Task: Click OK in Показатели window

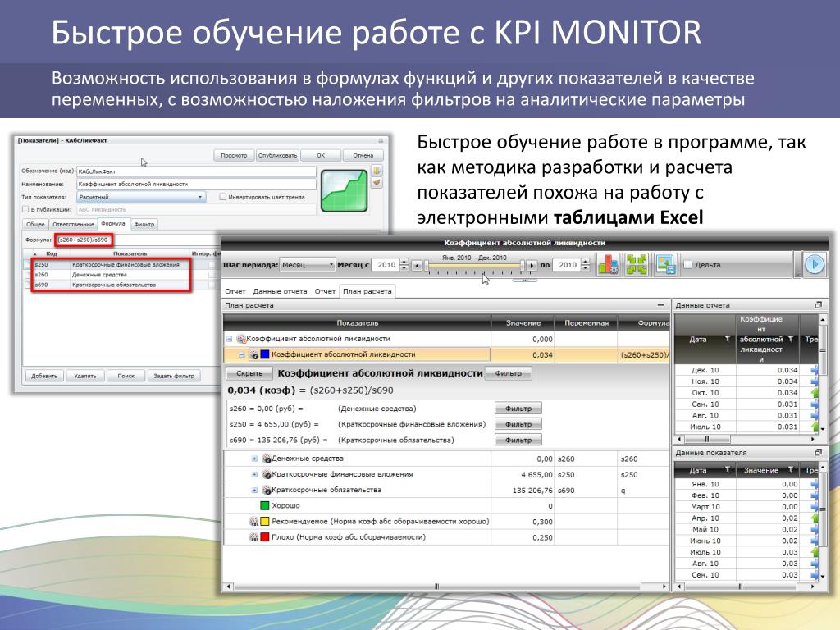Action: point(321,155)
